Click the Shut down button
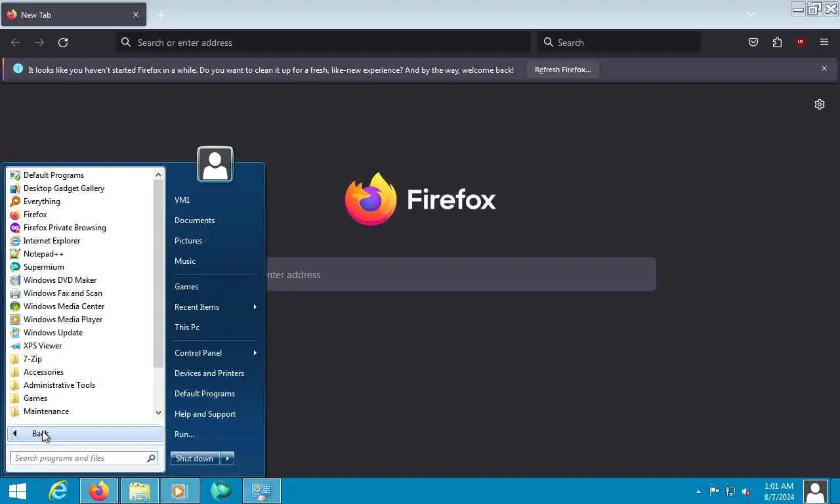Viewport: 840px width, 504px height. point(195,459)
